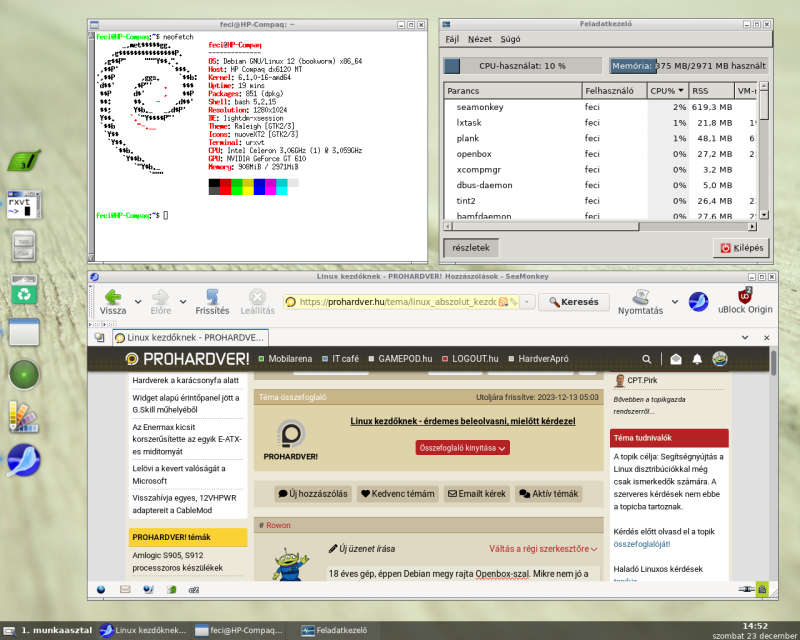
Task: Open the rxvt terminal dock icon
Action: click(24, 204)
